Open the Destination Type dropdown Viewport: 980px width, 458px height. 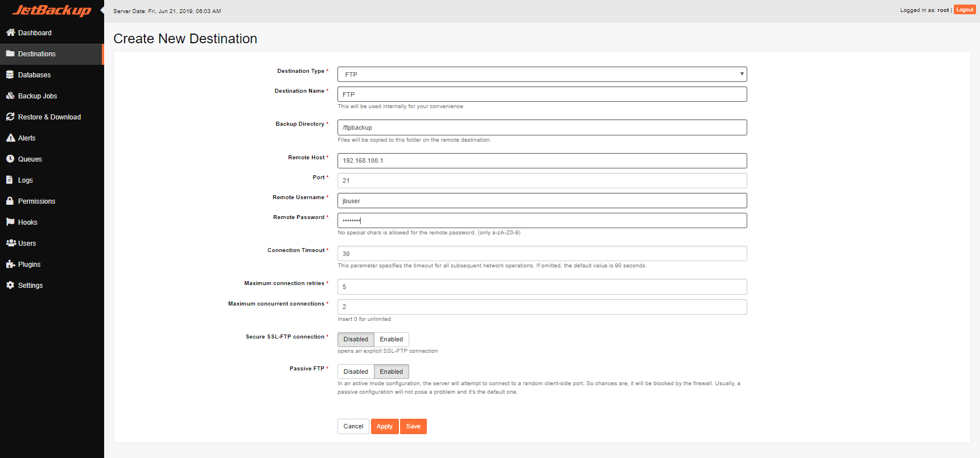coord(542,75)
